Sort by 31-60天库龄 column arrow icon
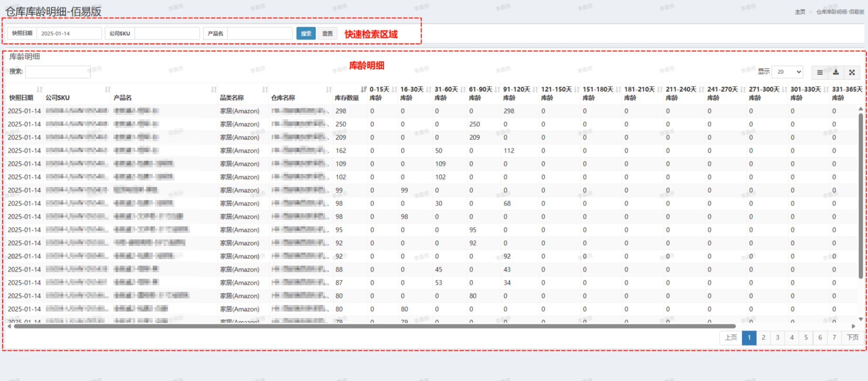Image resolution: width=868 pixels, height=381 pixels. (463, 89)
